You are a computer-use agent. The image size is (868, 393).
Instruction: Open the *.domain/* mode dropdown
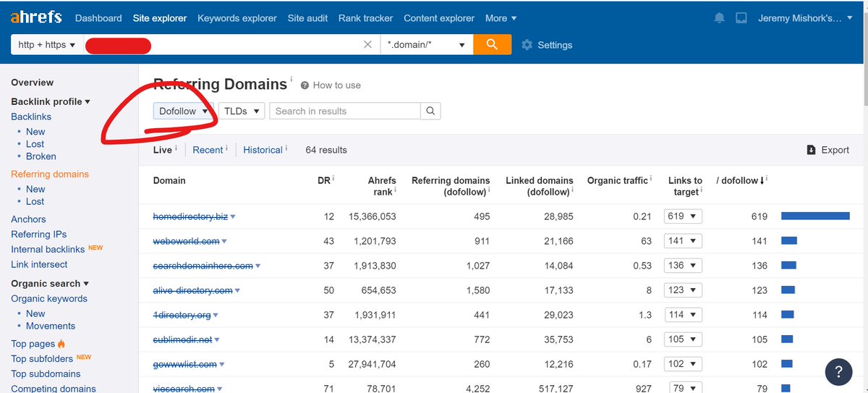click(x=427, y=45)
